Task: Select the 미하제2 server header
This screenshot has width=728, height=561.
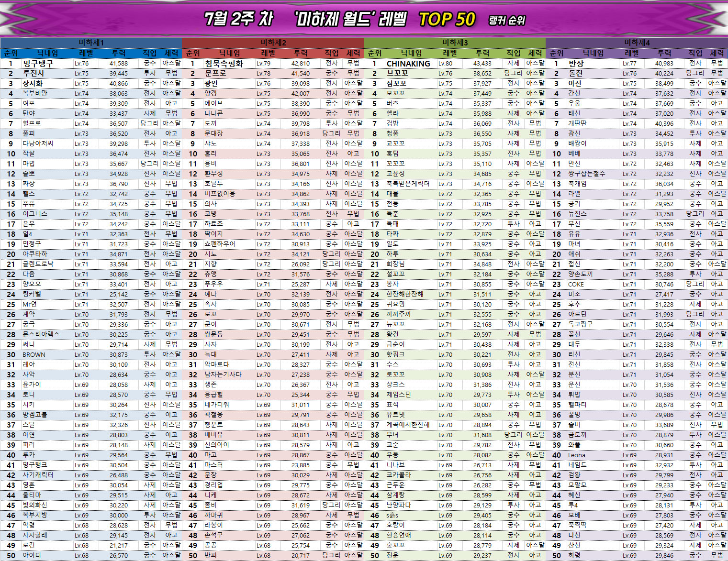Action: [x=273, y=43]
